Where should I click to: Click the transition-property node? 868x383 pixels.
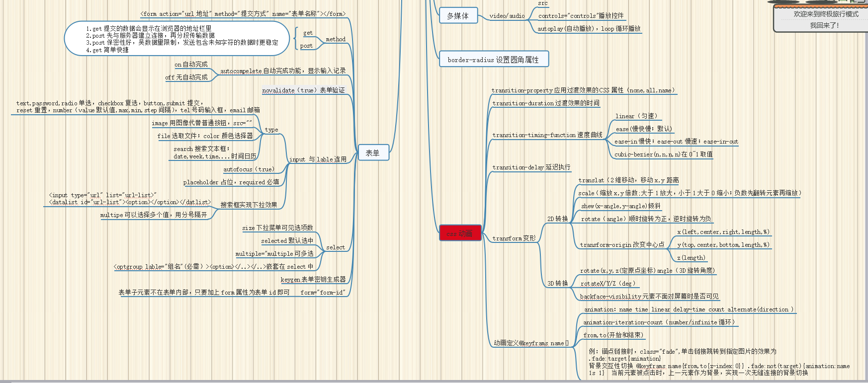pyautogui.click(x=583, y=90)
